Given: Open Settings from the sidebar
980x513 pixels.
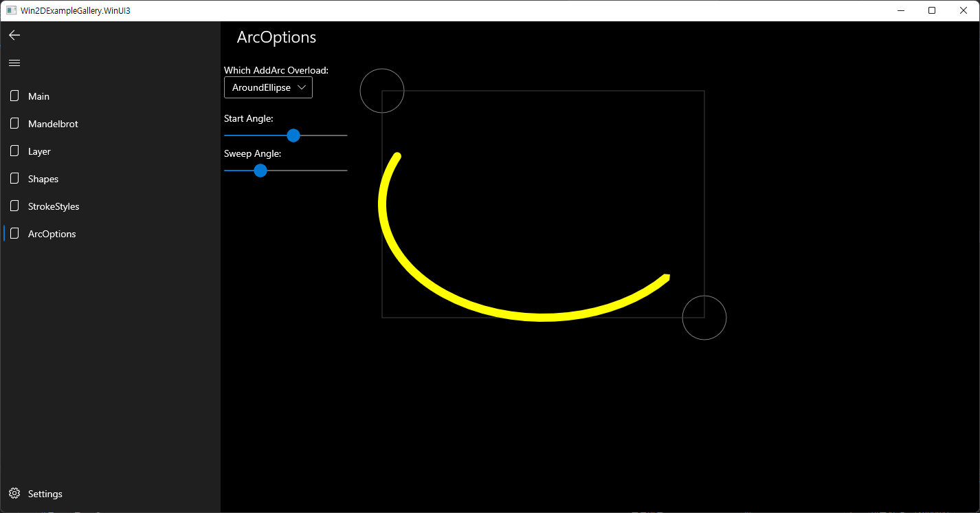Looking at the screenshot, I should point(110,494).
